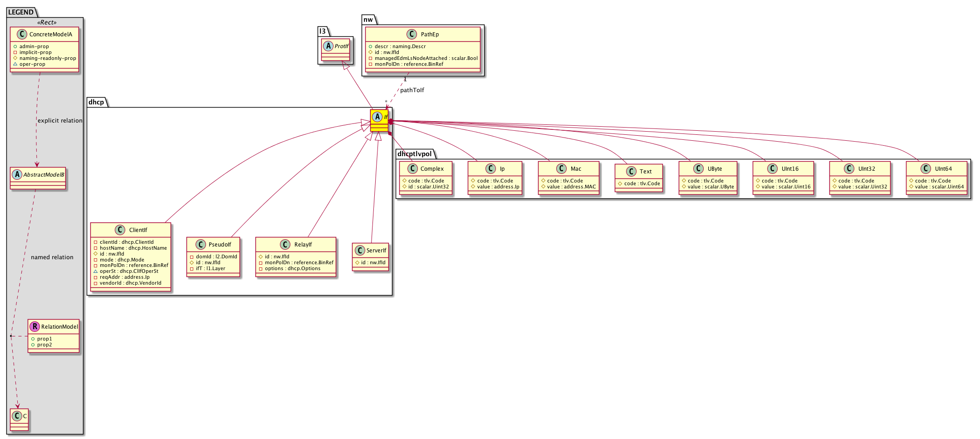Image resolution: width=980 pixels, height=439 pixels.
Task: Click the 'C' icon of the Mac class
Action: point(561,168)
